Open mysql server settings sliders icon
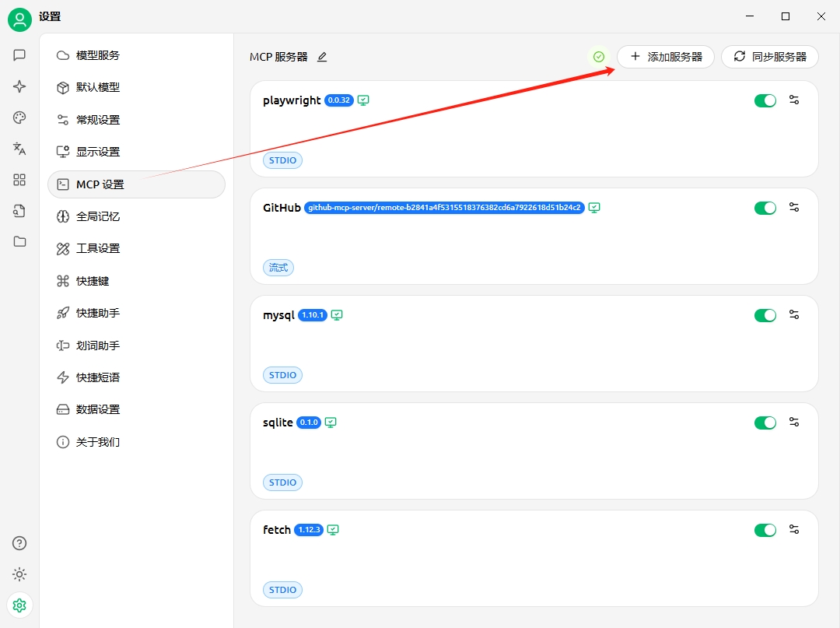The image size is (840, 628). click(794, 314)
